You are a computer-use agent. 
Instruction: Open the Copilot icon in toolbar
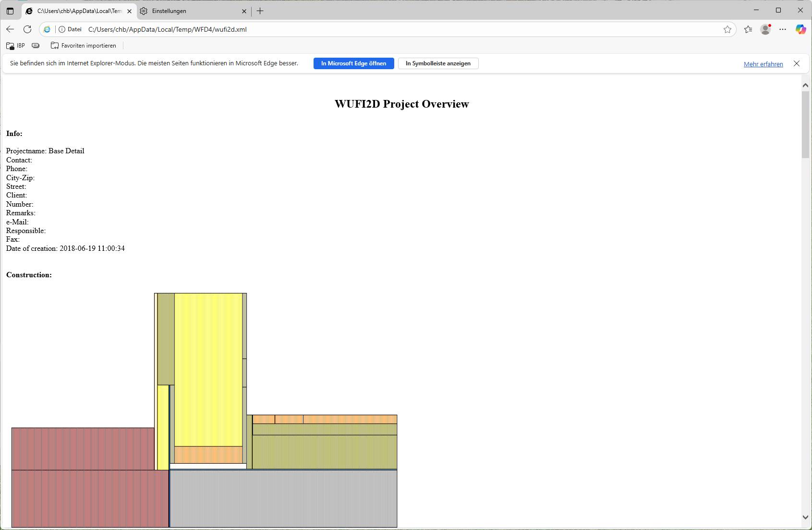tap(800, 29)
